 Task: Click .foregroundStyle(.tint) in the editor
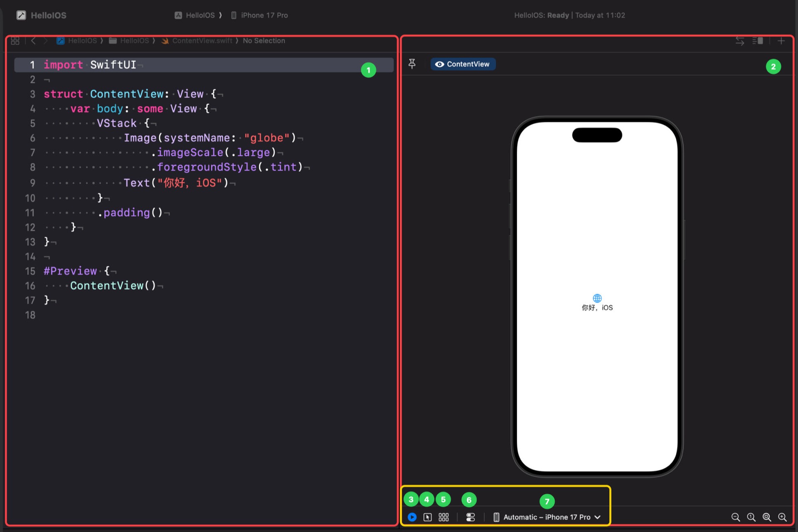(227, 167)
